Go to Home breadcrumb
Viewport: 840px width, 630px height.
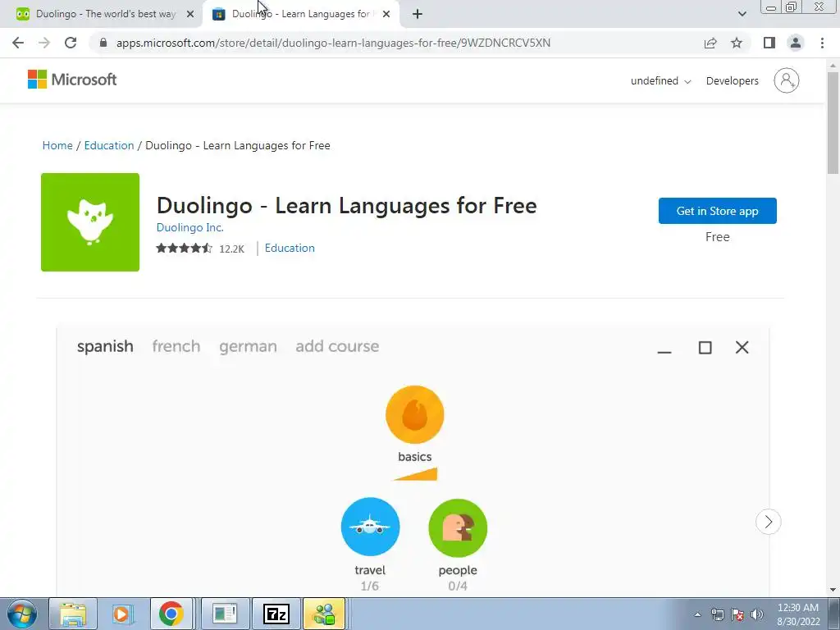pos(57,146)
